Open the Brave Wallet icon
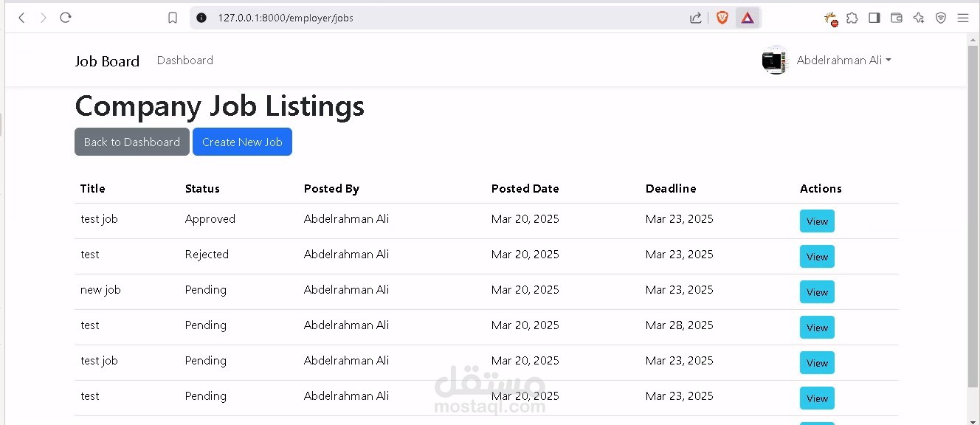This screenshot has width=980, height=425. (897, 18)
